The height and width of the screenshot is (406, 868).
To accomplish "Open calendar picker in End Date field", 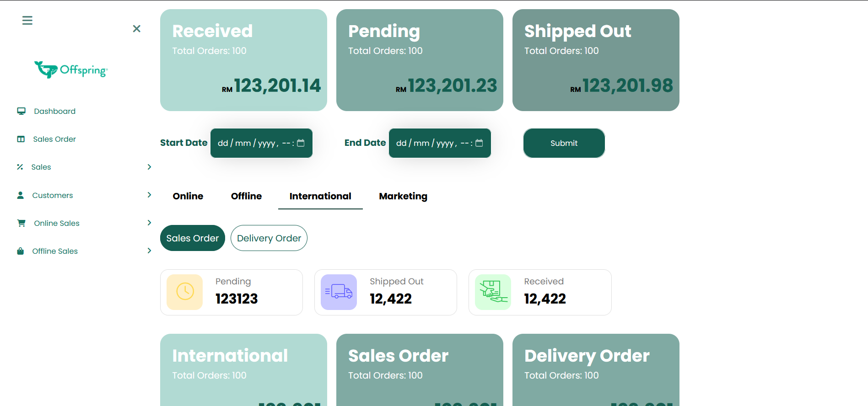I will 479,143.
